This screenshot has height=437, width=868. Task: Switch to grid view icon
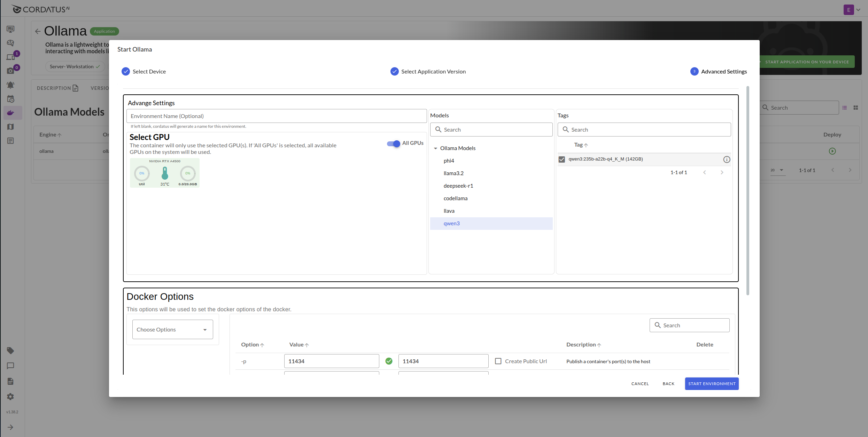coord(855,108)
